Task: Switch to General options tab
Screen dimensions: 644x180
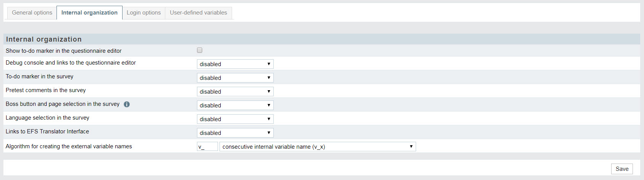Action: tap(32, 13)
